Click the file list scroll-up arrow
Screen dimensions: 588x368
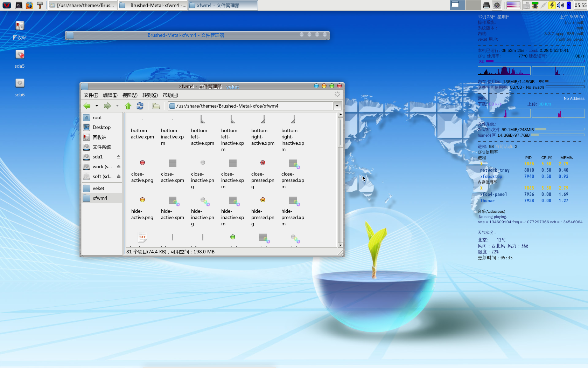click(341, 115)
